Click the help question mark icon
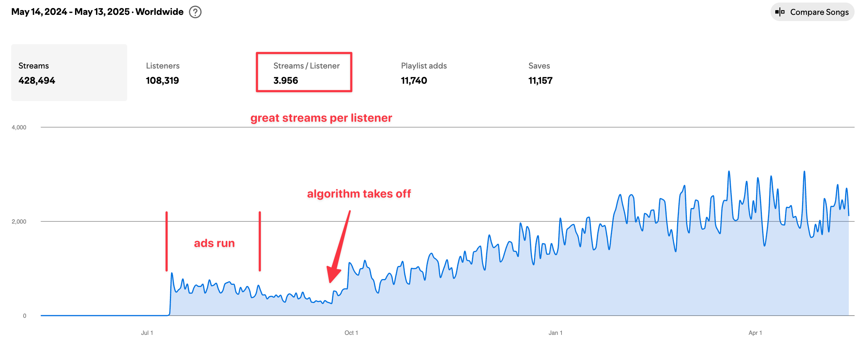868x345 pixels. pos(195,12)
